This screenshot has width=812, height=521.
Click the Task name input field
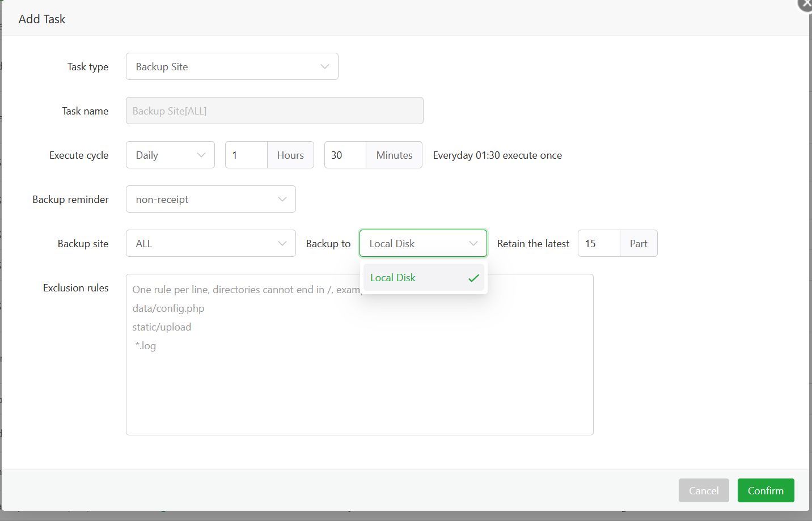[274, 111]
